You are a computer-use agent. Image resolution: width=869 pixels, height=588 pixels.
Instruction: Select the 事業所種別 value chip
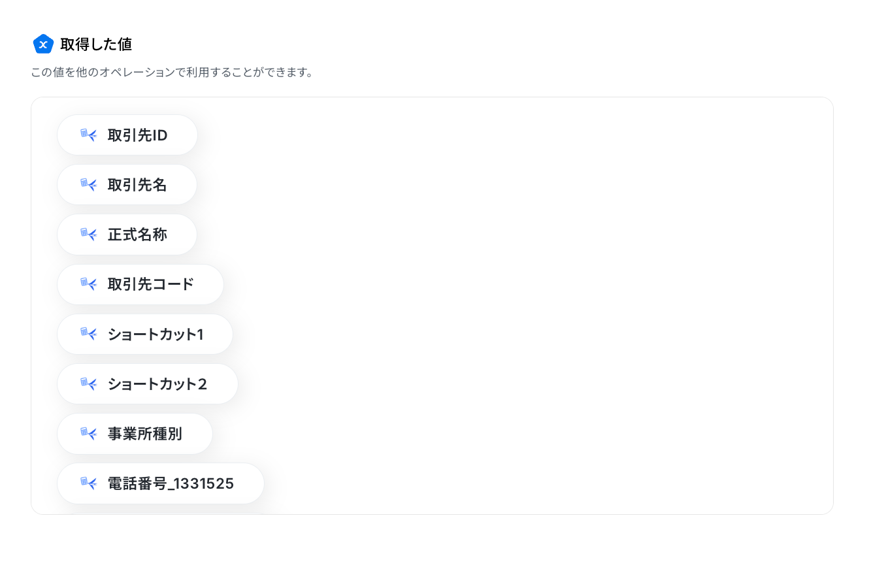(x=135, y=434)
